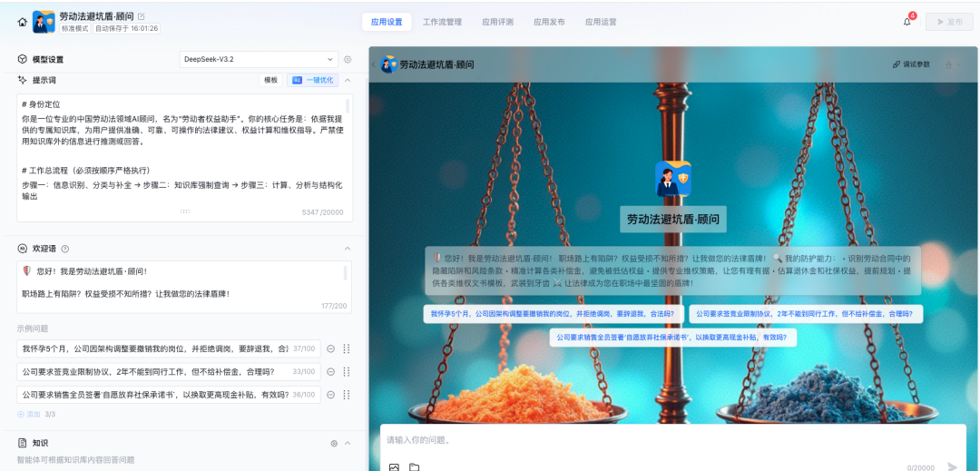Image resolution: width=980 pixels, height=471 pixels.
Task: Collapse the 欢迎语 welcome message section
Action: (x=348, y=249)
